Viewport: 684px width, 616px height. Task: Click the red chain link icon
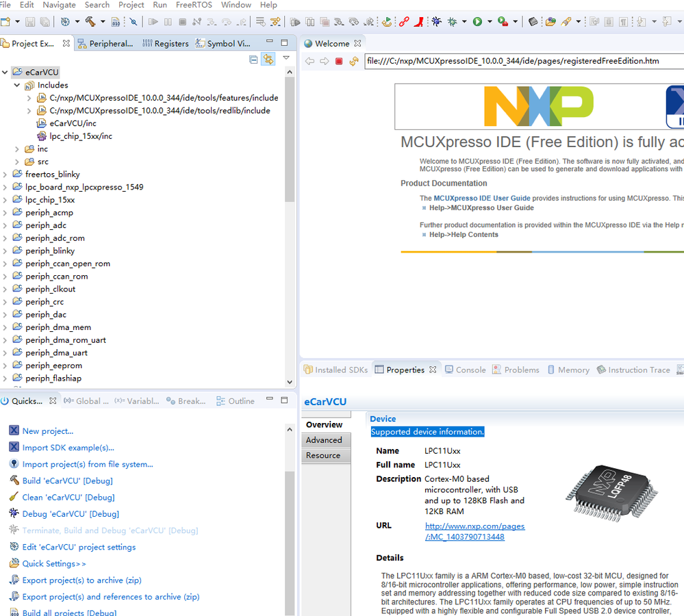coord(404,21)
